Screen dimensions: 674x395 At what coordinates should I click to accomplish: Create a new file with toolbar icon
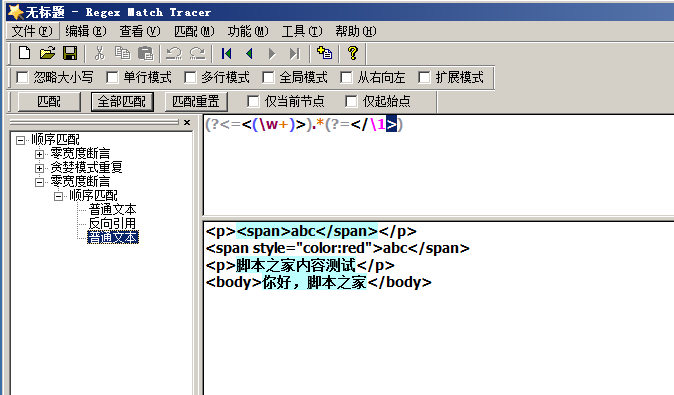[x=25, y=53]
